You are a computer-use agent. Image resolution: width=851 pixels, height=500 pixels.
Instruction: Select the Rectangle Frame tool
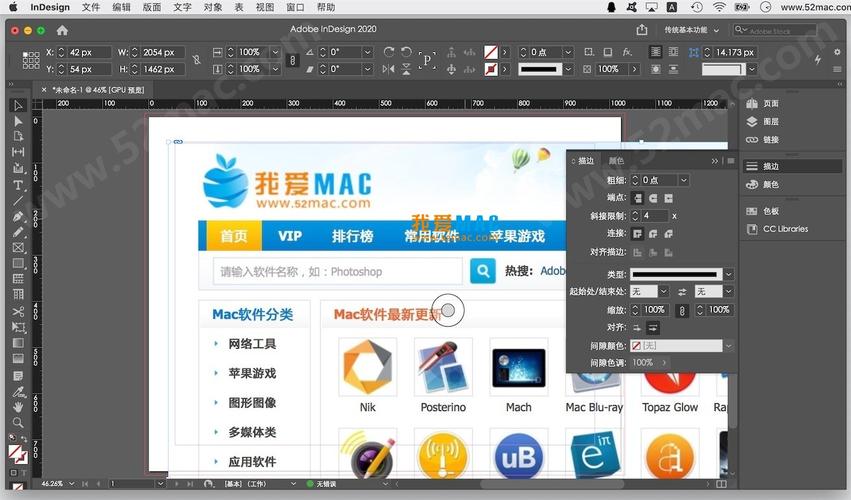coord(18,248)
